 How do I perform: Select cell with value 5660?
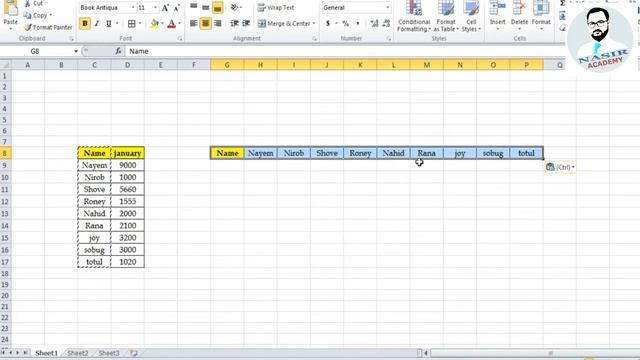[127, 189]
